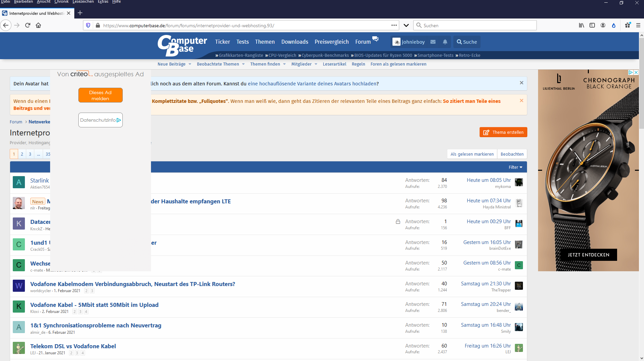Open the extensions toolbar icon
Screen dimensions: 644x361
(628, 25)
